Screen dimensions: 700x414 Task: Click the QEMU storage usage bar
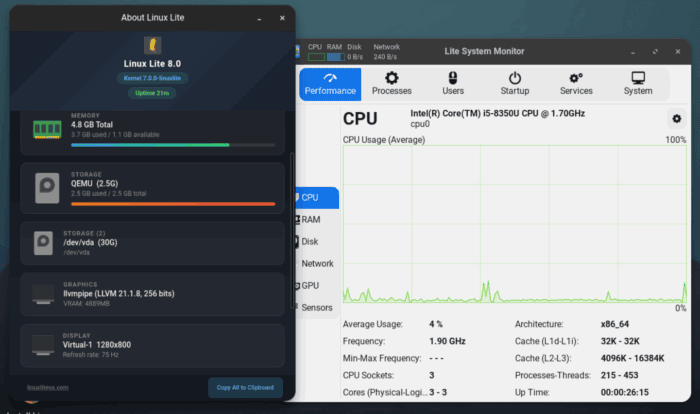point(173,204)
